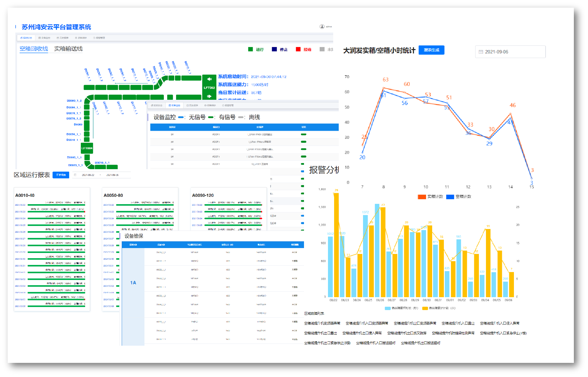Screen dimensions: 588x377
Task: Click the red 报错 legend square
Action: [298, 49]
